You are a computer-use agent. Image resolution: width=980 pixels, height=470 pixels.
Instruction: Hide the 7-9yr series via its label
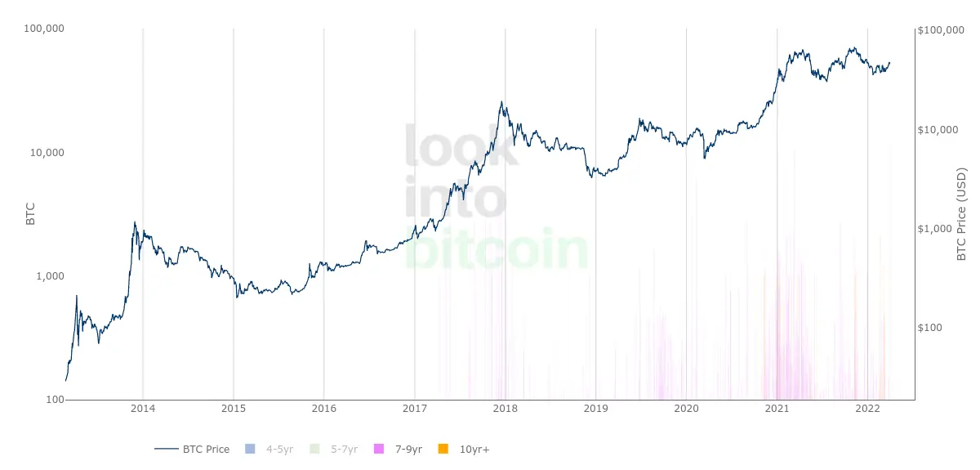click(408, 449)
